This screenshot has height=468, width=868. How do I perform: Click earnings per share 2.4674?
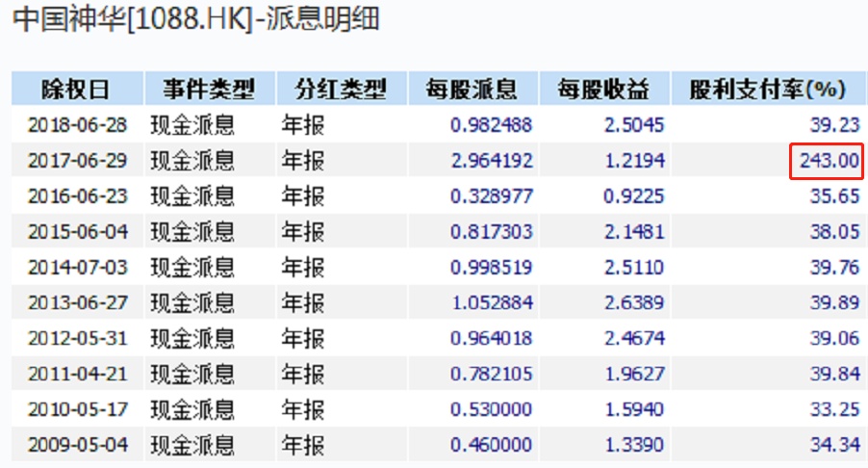pos(634,338)
